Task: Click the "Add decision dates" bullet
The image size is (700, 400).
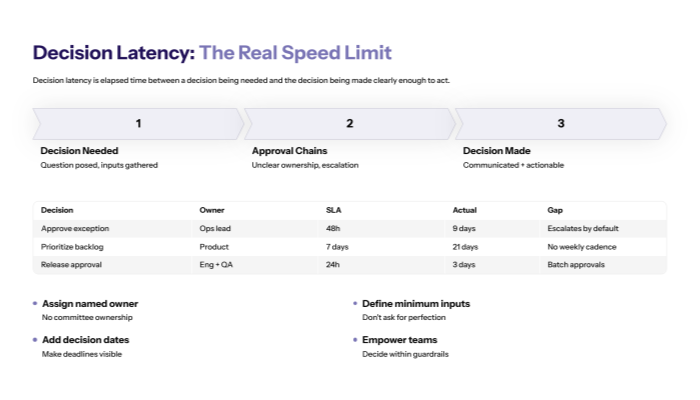Action: click(x=85, y=340)
